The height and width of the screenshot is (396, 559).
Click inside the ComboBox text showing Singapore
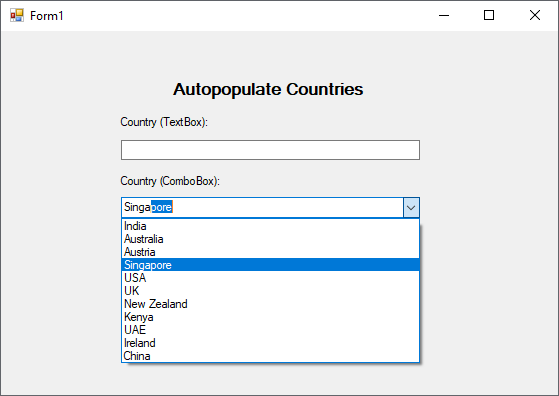(262, 207)
